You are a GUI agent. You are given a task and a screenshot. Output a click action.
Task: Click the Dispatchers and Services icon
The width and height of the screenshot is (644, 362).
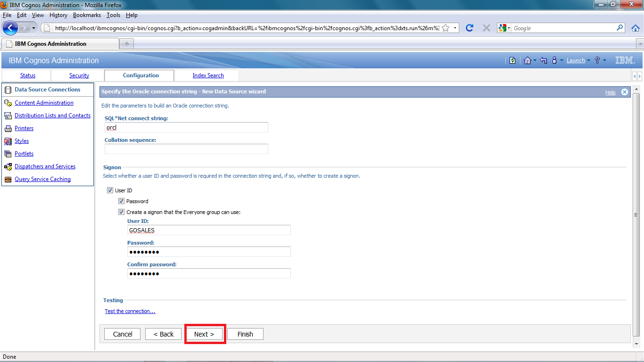coord(8,166)
